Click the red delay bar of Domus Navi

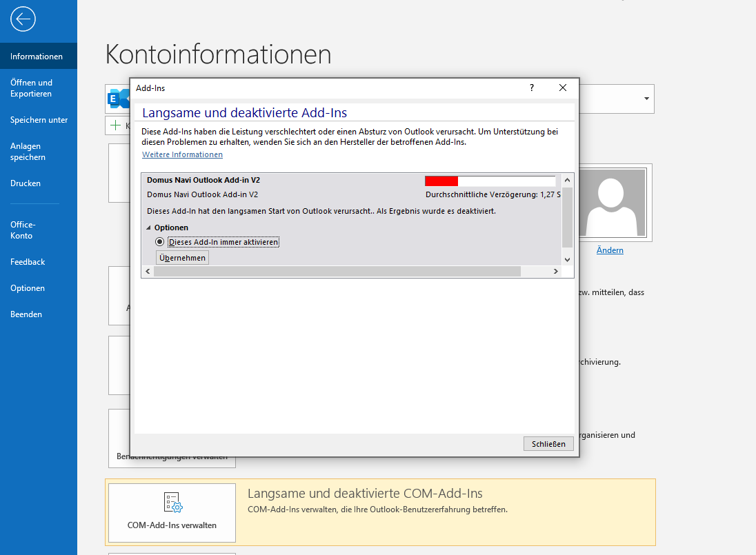click(x=441, y=181)
